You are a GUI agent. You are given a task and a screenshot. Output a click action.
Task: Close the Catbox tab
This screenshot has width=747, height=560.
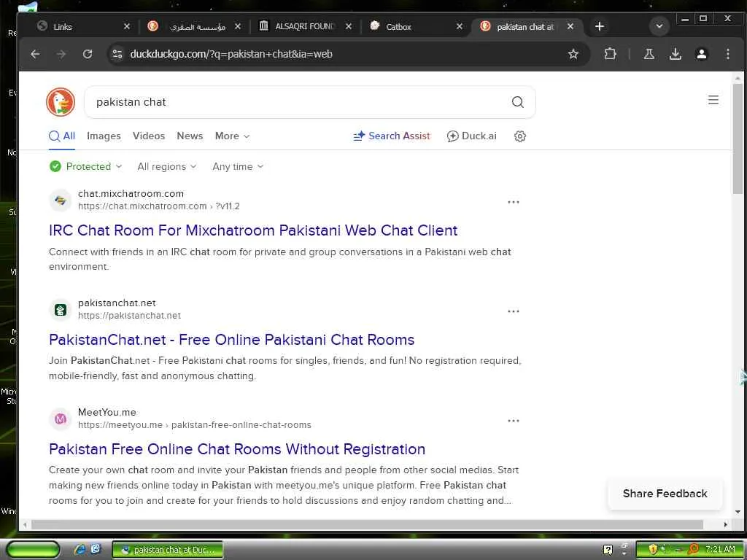point(460,27)
